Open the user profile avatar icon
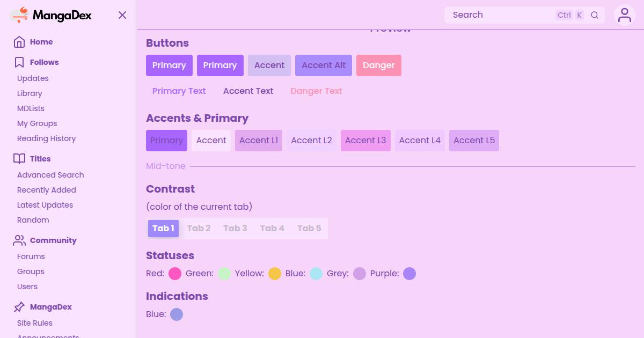The width and height of the screenshot is (644, 338). (624, 15)
